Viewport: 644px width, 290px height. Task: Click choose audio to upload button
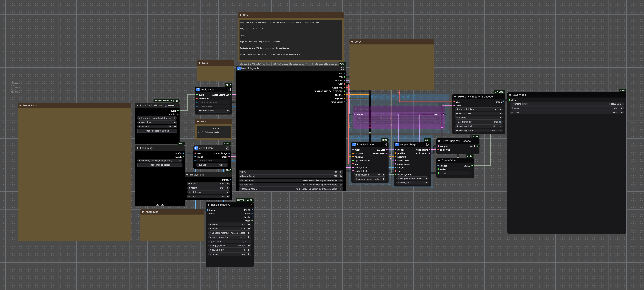(x=157, y=131)
